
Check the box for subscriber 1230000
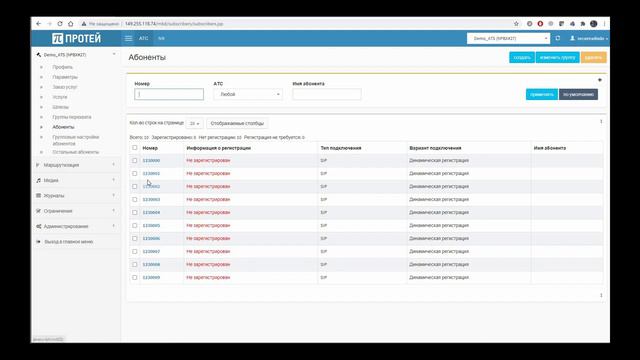coord(135,160)
